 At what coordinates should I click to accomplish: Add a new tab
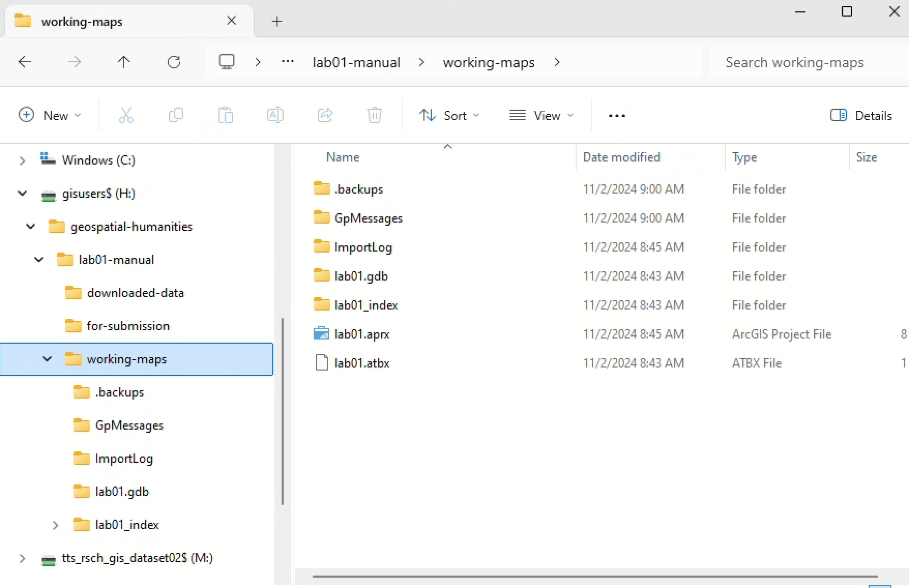coord(277,21)
